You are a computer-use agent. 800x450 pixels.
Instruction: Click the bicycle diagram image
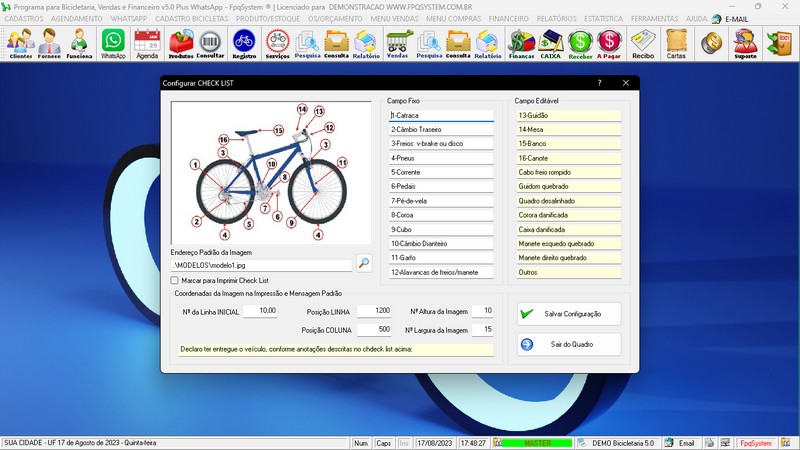pos(269,173)
